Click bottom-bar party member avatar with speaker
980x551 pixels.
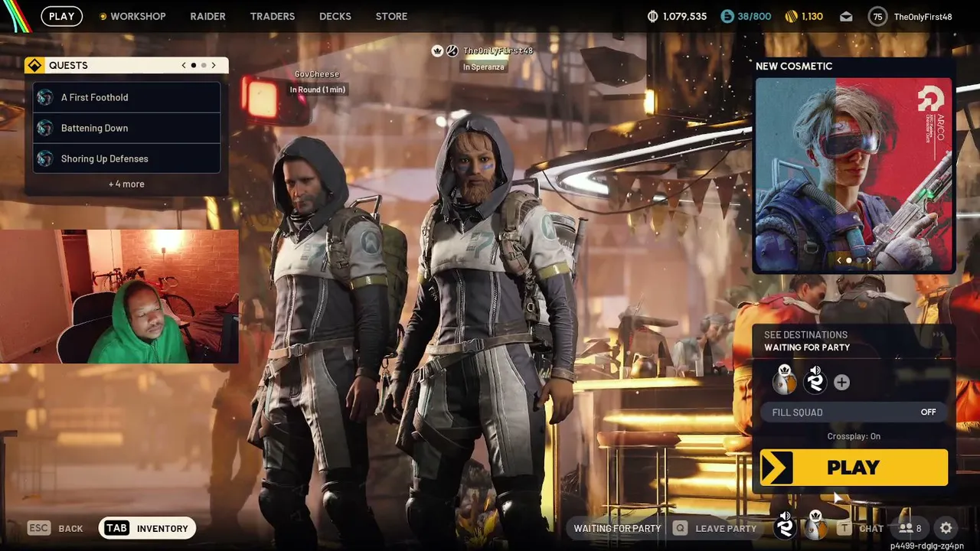786,525
